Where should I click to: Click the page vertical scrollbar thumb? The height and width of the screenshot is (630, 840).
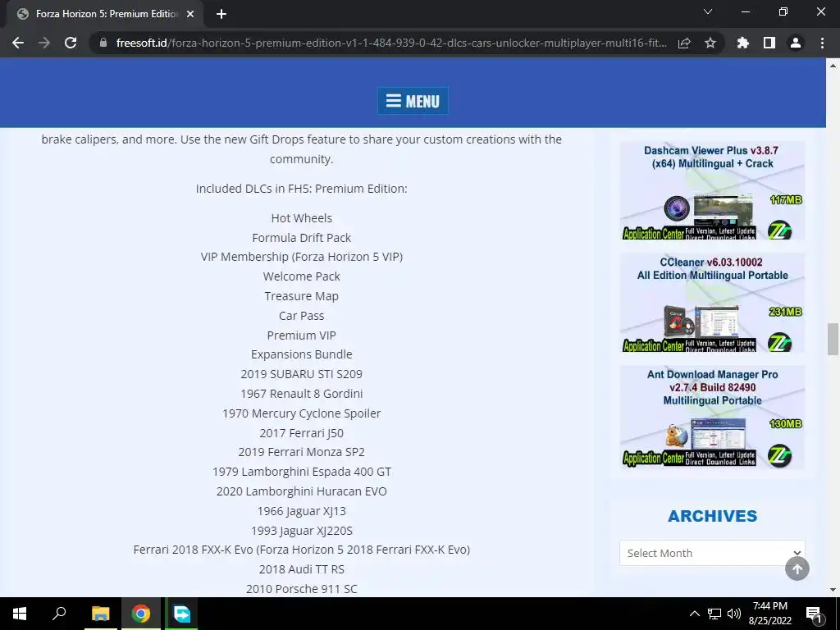point(833,339)
